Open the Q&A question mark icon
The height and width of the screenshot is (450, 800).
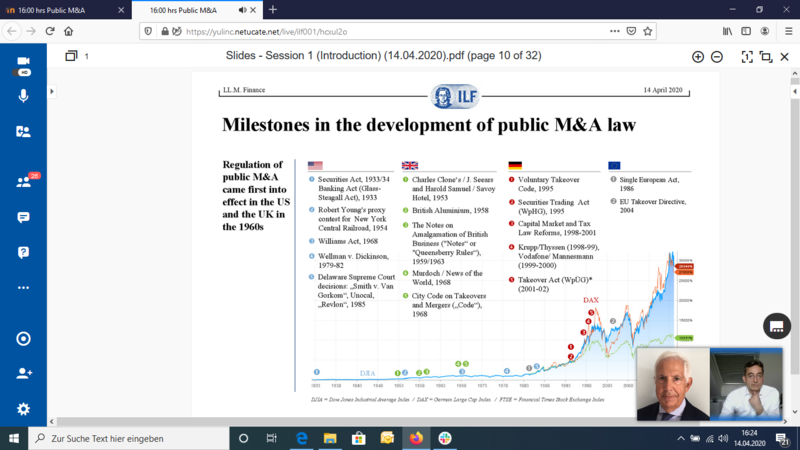coord(23,253)
